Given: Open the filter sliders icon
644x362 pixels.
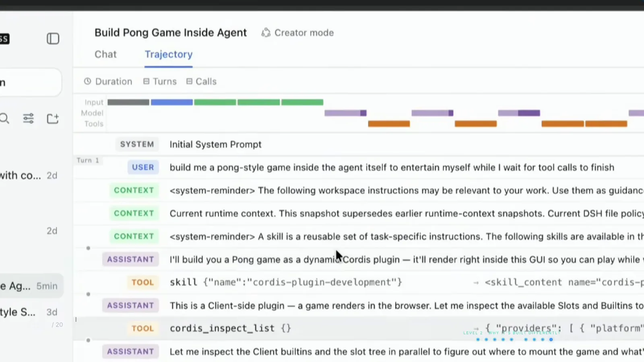Looking at the screenshot, I should click(28, 118).
